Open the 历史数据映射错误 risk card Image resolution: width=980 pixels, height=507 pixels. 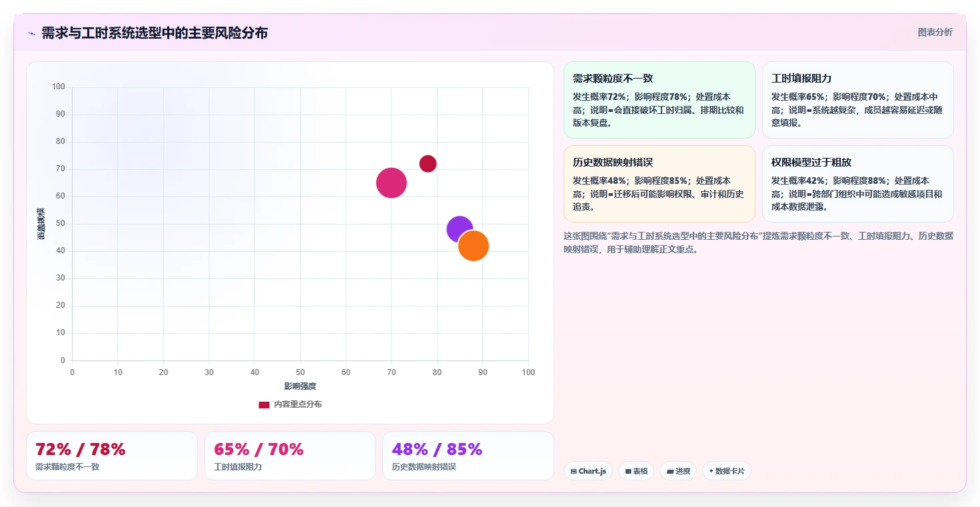pyautogui.click(x=660, y=184)
